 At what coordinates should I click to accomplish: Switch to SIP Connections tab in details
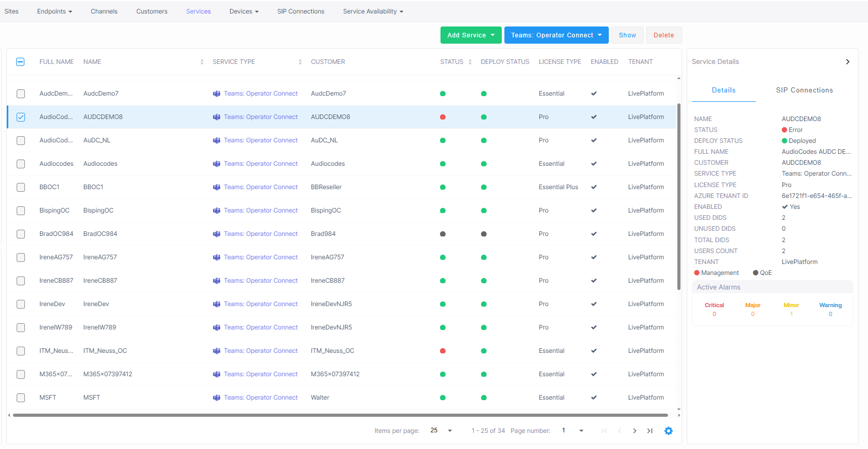point(805,90)
